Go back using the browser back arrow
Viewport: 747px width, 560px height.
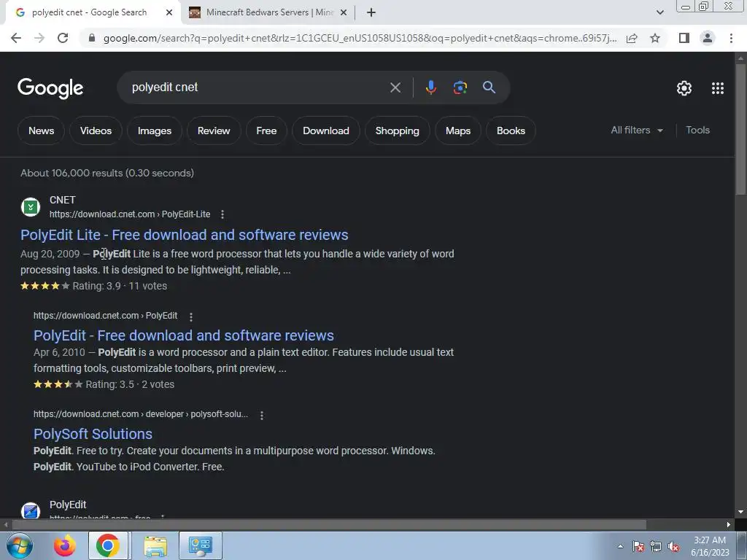pyautogui.click(x=16, y=38)
